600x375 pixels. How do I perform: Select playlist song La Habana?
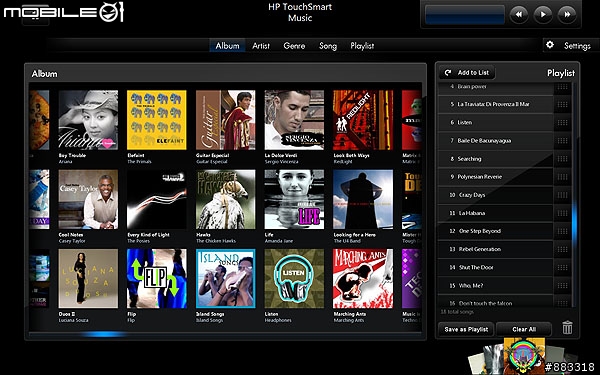pyautogui.click(x=496, y=213)
